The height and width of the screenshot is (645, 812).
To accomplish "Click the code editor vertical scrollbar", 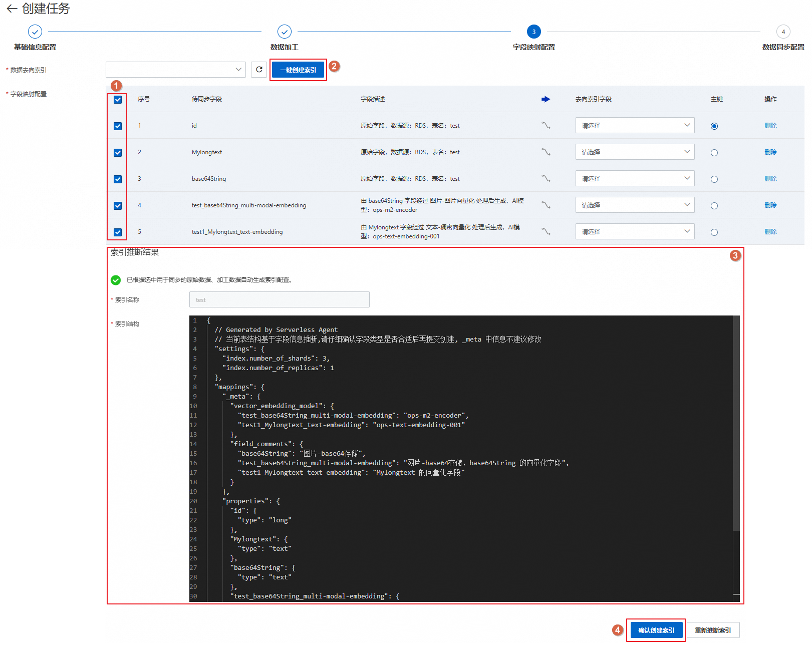I will pos(736,423).
